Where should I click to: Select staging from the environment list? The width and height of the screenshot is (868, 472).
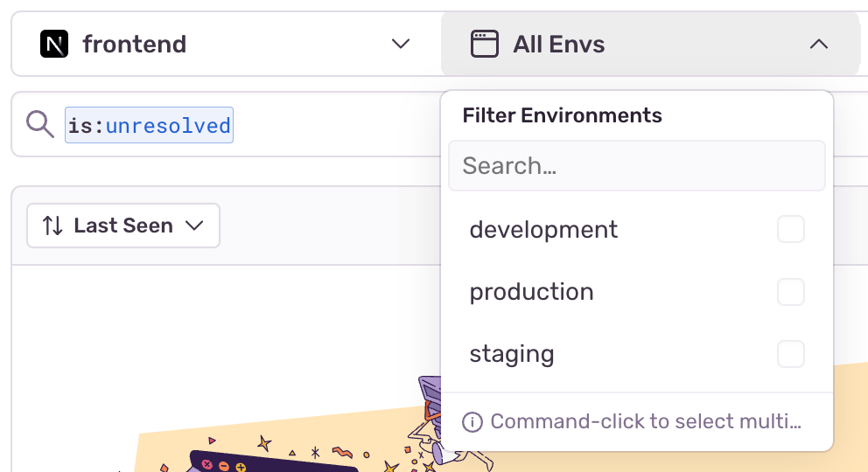coord(637,354)
